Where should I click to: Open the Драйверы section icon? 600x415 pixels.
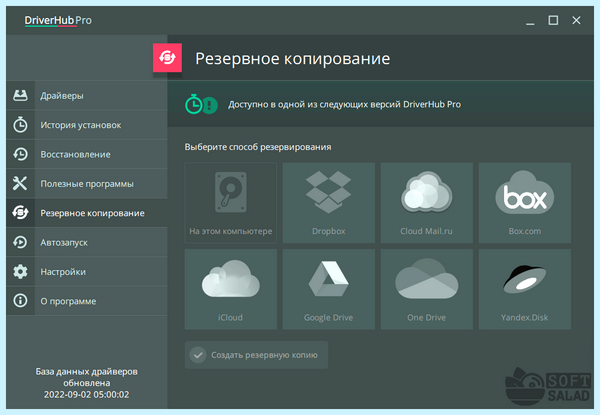click(20, 95)
